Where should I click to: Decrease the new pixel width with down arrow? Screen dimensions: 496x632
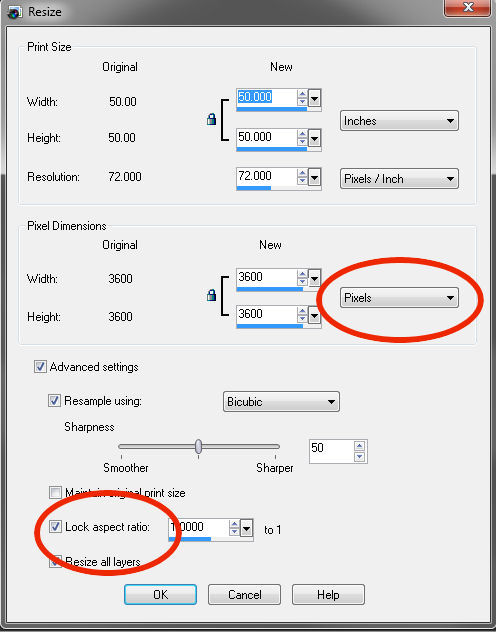point(302,282)
